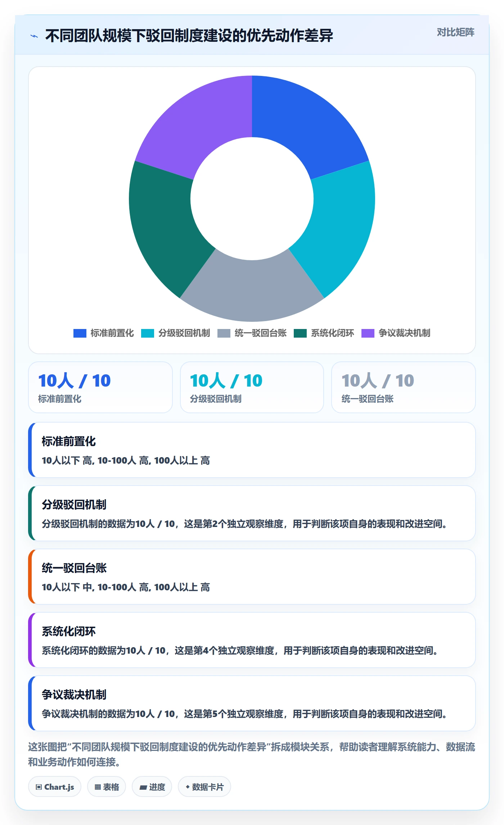
Task: Click the square icon in Chart.js chip
Action: [x=39, y=787]
